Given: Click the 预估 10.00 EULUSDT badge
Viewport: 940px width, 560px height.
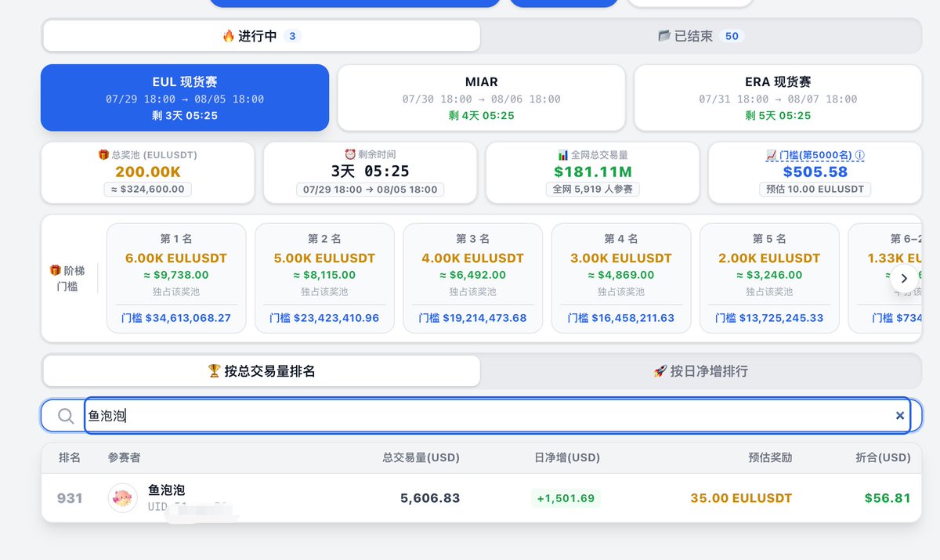Looking at the screenshot, I should (x=815, y=189).
